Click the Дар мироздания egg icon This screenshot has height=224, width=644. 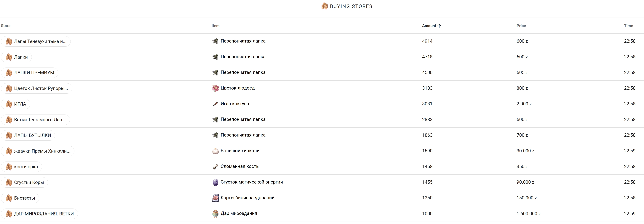pyautogui.click(x=215, y=214)
